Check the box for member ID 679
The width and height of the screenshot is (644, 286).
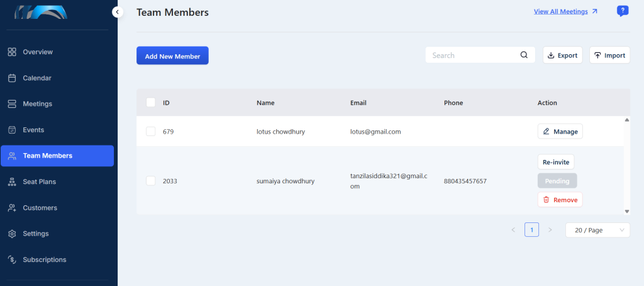(151, 131)
